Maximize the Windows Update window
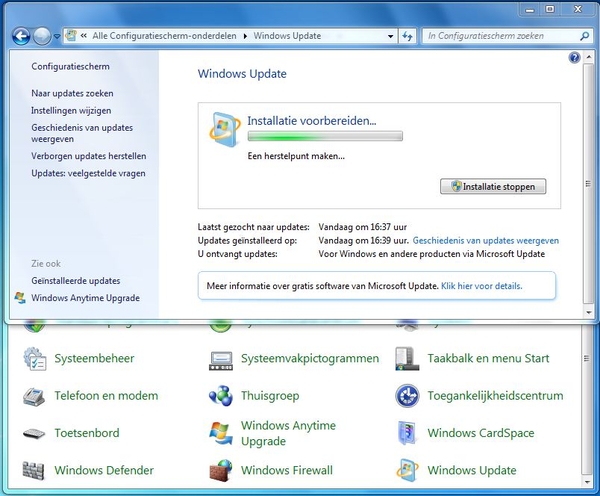Screen dimensions: 600x496 550,9
